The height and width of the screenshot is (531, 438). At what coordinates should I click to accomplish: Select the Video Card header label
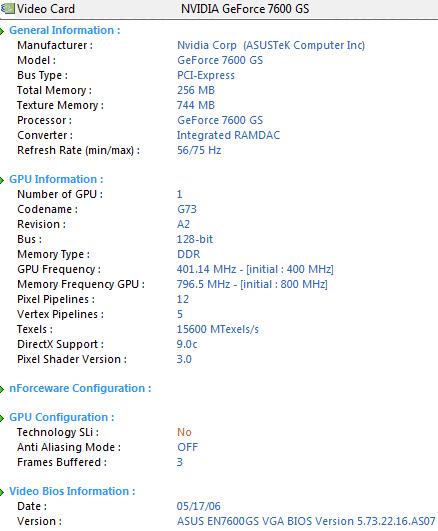pyautogui.click(x=46, y=9)
